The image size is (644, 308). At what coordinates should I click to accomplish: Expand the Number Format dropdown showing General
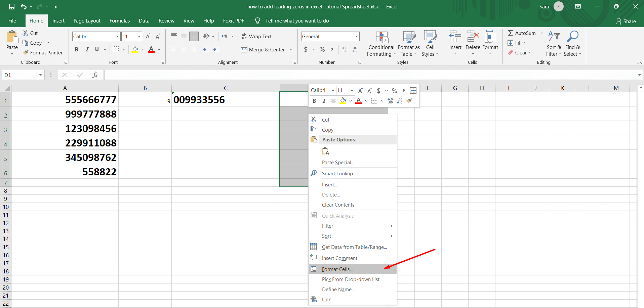pos(356,36)
